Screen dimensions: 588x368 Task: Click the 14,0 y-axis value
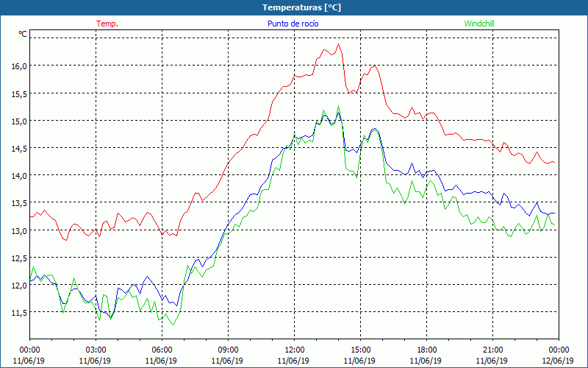(20, 175)
